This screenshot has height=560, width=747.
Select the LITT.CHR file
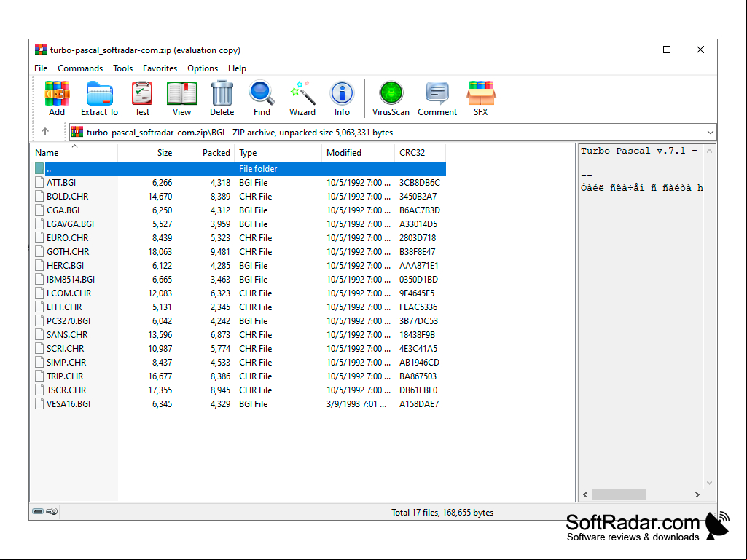(240, 307)
